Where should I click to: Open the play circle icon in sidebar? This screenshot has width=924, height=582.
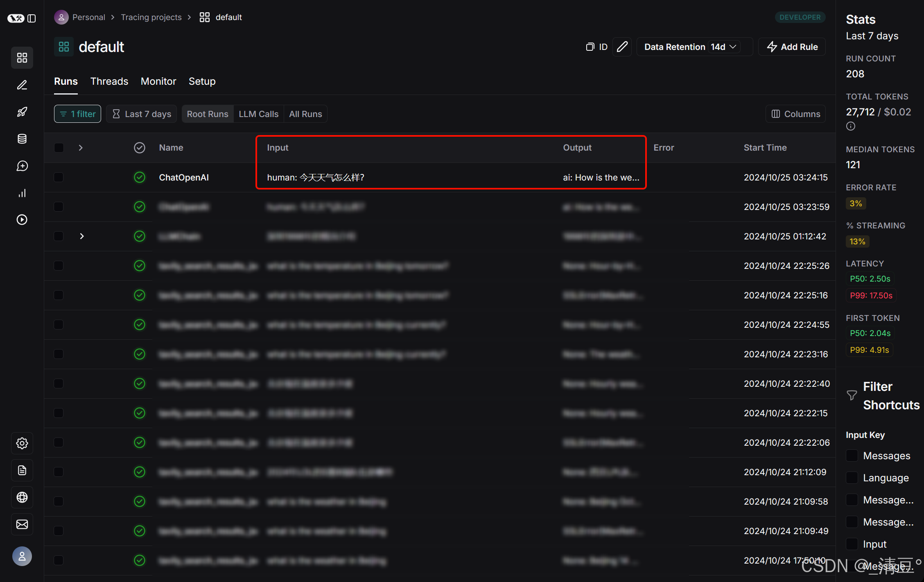click(22, 220)
